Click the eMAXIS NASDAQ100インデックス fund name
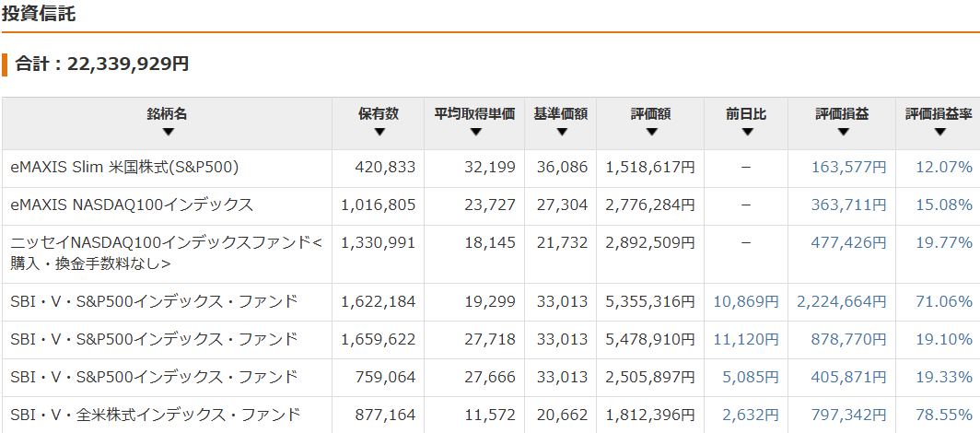 pos(132,205)
